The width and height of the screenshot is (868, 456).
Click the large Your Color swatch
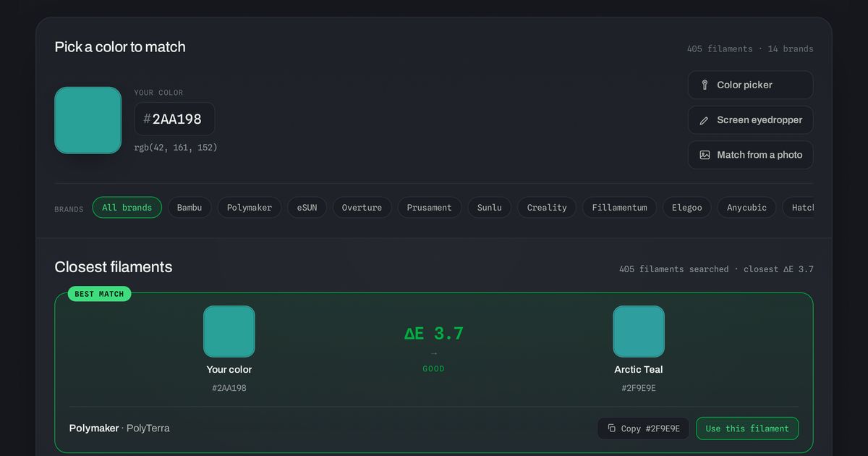pyautogui.click(x=88, y=120)
